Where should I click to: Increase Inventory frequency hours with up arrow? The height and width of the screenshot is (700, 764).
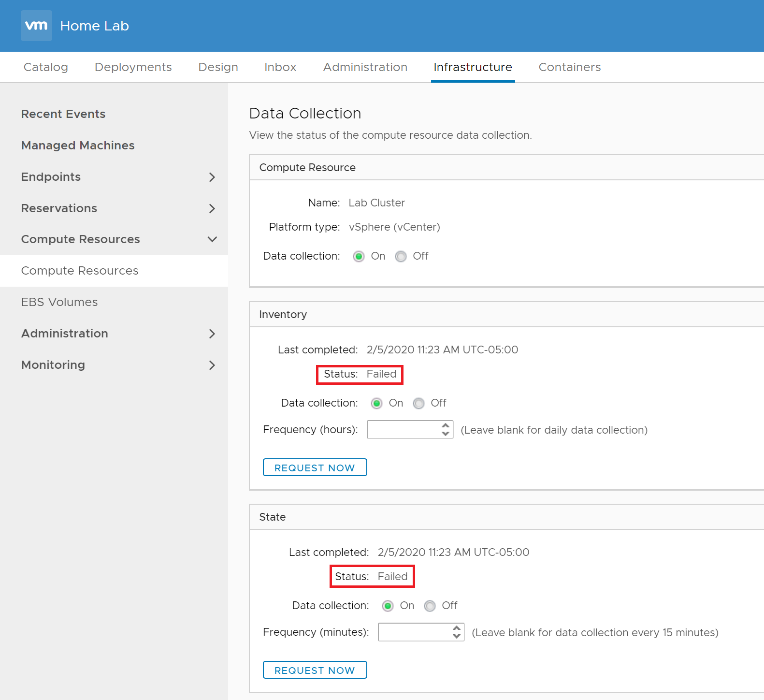(x=446, y=425)
